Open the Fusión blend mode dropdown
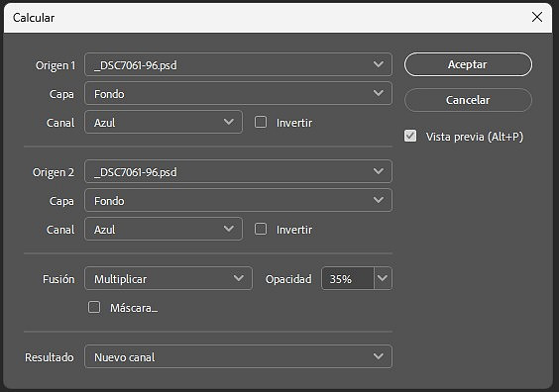The height and width of the screenshot is (392, 559). [168, 278]
